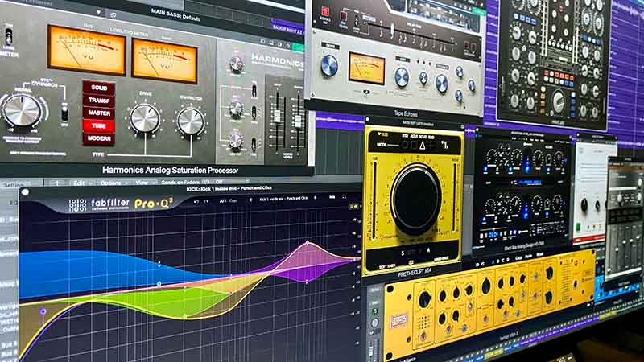Click the delay time slider handle in Tape Echoes
This screenshot has width=644, height=362.
(x=393, y=31)
